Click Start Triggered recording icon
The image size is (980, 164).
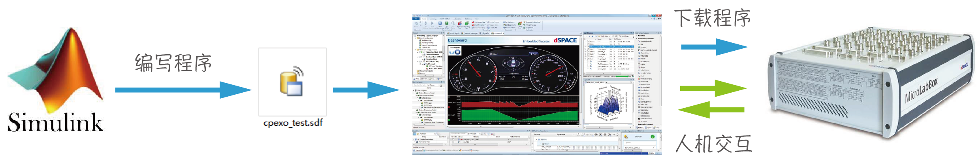point(473,25)
